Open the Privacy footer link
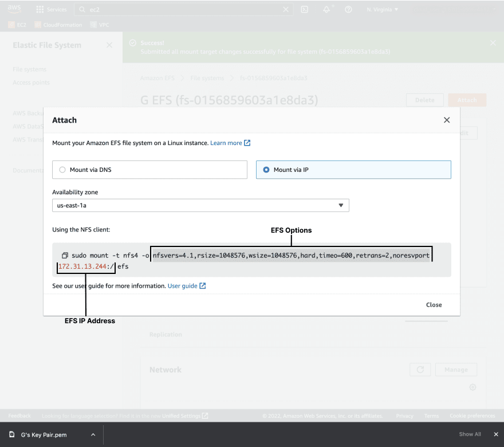 (405, 416)
